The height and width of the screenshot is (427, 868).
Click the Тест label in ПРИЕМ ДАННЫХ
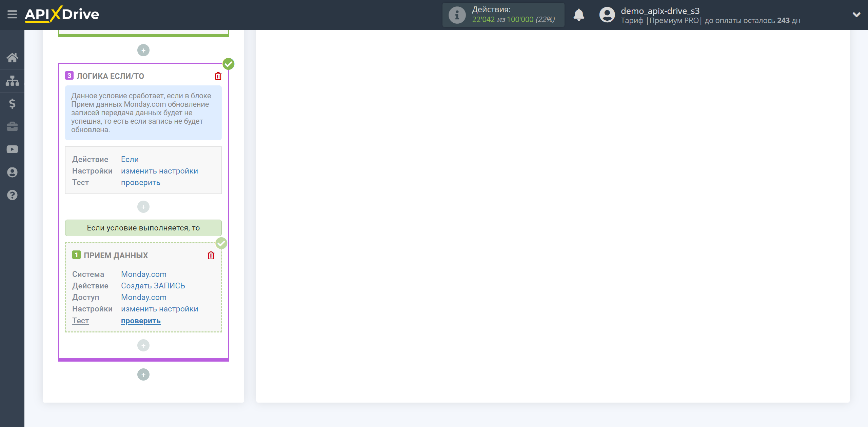[81, 321]
